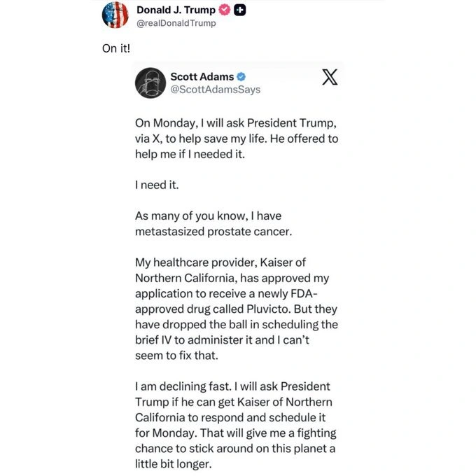Click the black plus badge icon
Screen dimensions: 476x476
pyautogui.click(x=239, y=10)
